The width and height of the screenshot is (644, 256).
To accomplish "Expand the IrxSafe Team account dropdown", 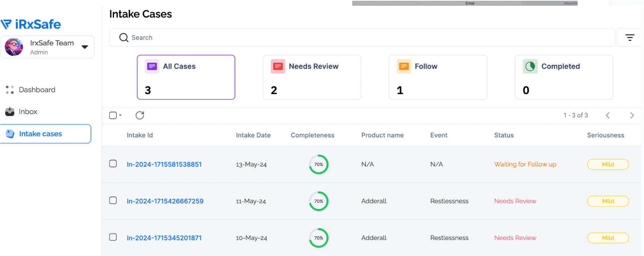I will click(85, 47).
